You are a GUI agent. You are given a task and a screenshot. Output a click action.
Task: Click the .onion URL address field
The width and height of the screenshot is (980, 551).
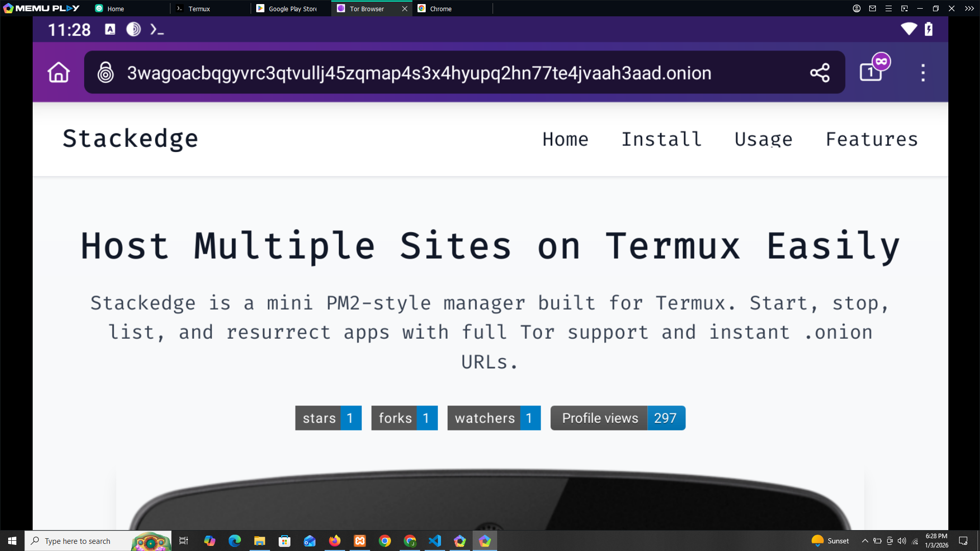click(419, 73)
